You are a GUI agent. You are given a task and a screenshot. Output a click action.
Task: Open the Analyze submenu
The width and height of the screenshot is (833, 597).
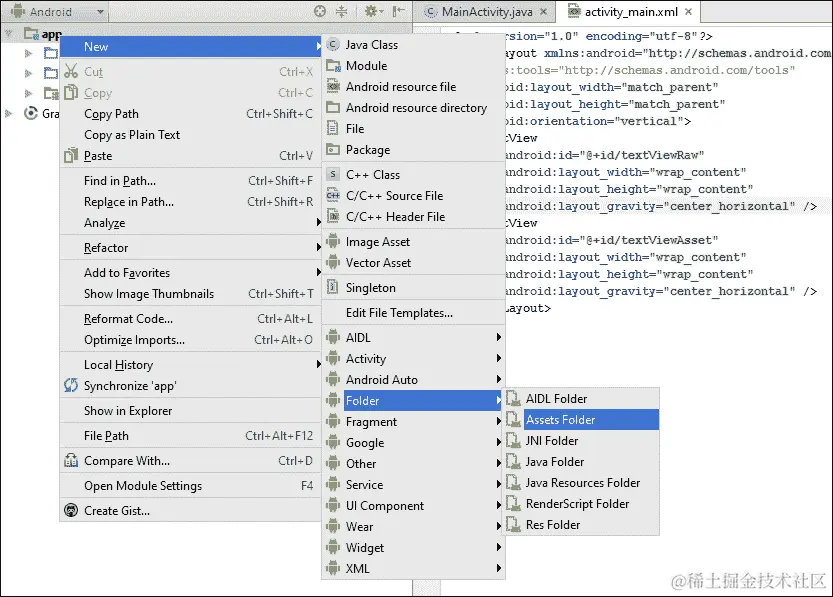tap(191, 223)
